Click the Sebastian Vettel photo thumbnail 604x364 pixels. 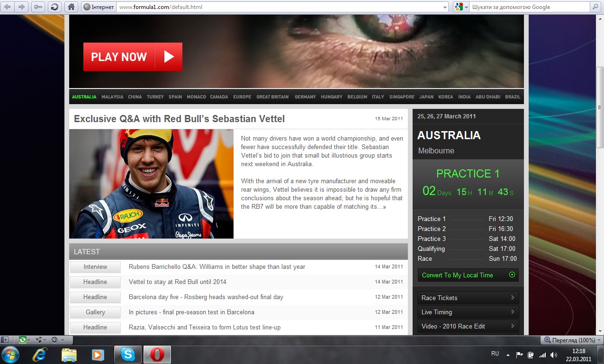coord(151,184)
